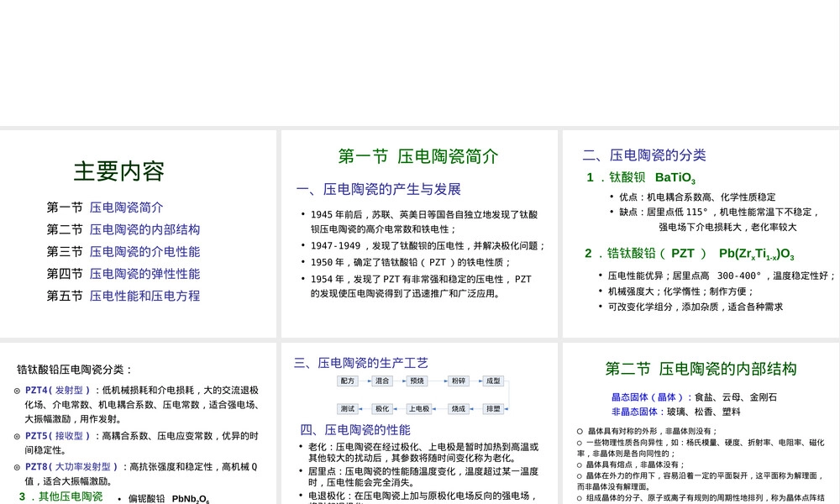Click the 压电陶瓷简介 link in contents
Image resolution: width=840 pixels, height=504 pixels.
click(x=126, y=207)
